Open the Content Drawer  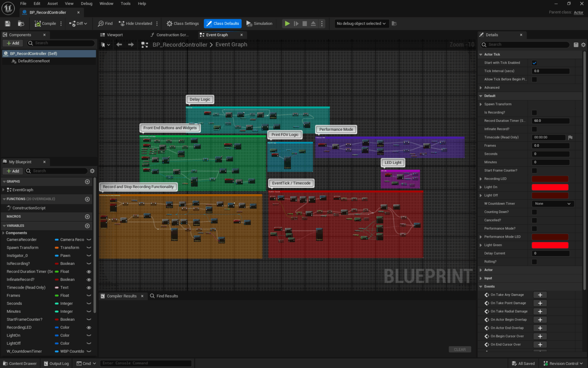tap(20, 363)
